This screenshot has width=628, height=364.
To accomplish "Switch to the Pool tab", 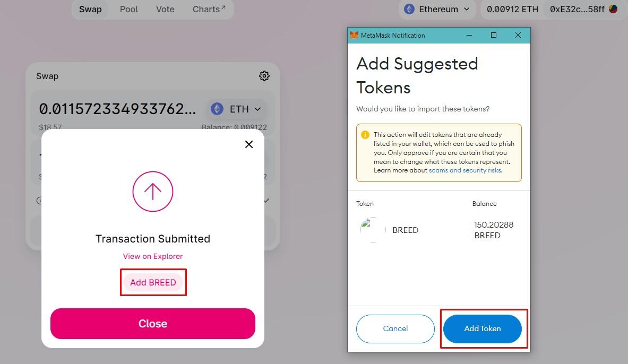I will 129,9.
